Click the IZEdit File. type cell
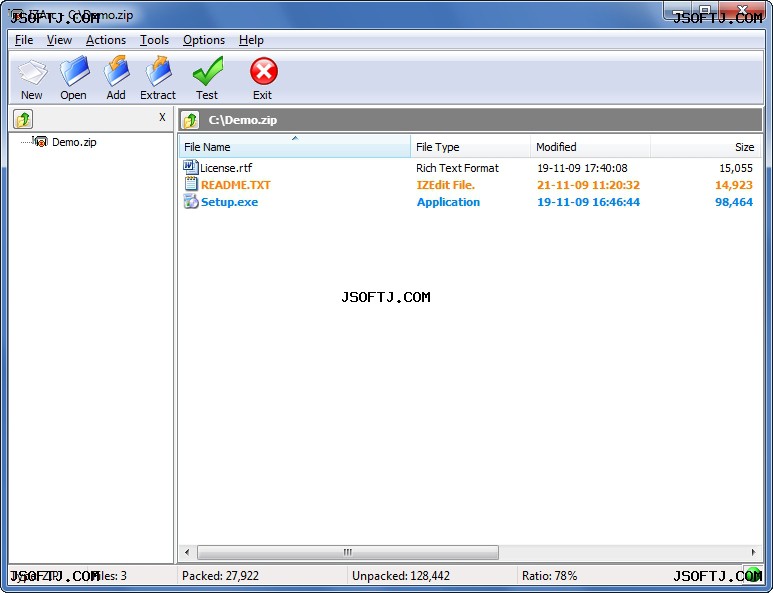The height and width of the screenshot is (593, 773). click(446, 185)
